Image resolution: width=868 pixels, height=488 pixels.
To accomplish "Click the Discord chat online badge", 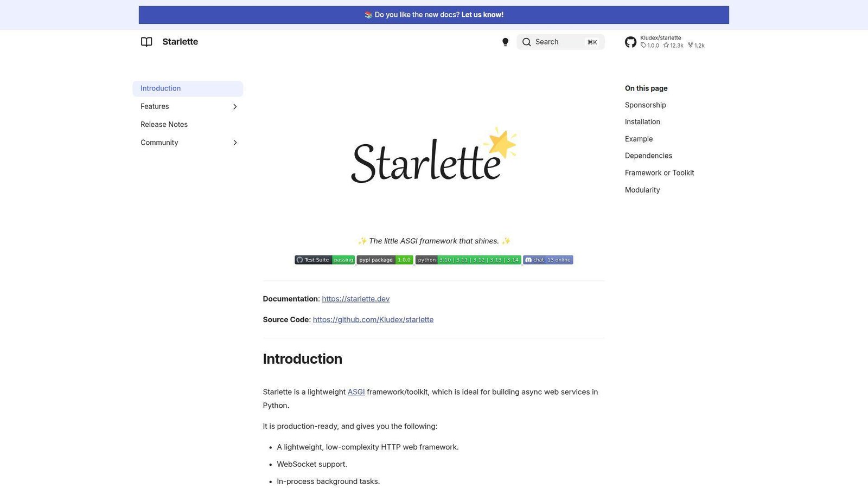I will [x=548, y=260].
